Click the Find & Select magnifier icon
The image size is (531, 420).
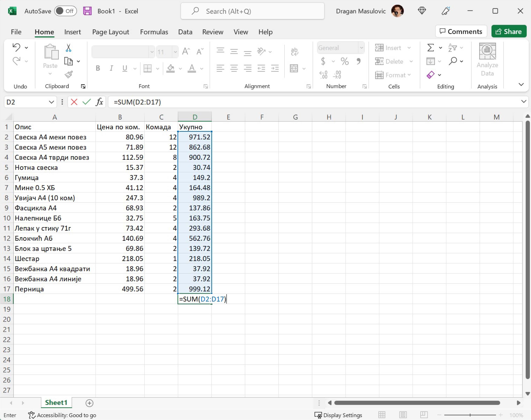pyautogui.click(x=453, y=61)
